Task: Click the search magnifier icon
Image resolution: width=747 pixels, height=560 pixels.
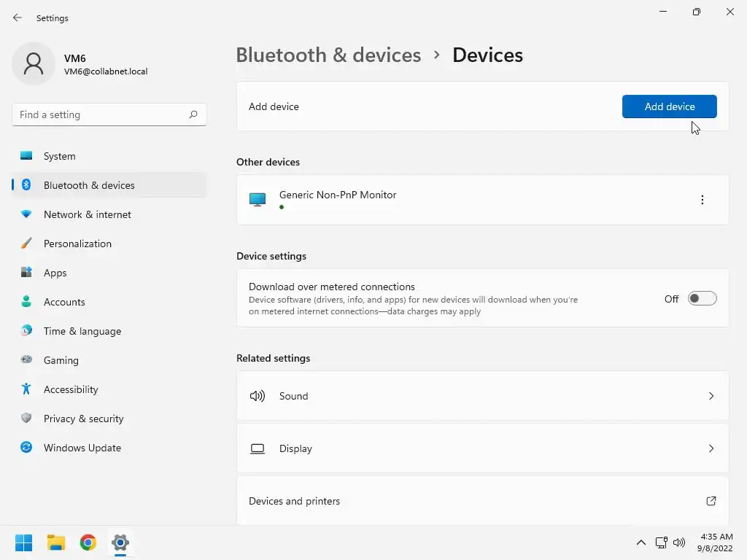Action: (193, 114)
